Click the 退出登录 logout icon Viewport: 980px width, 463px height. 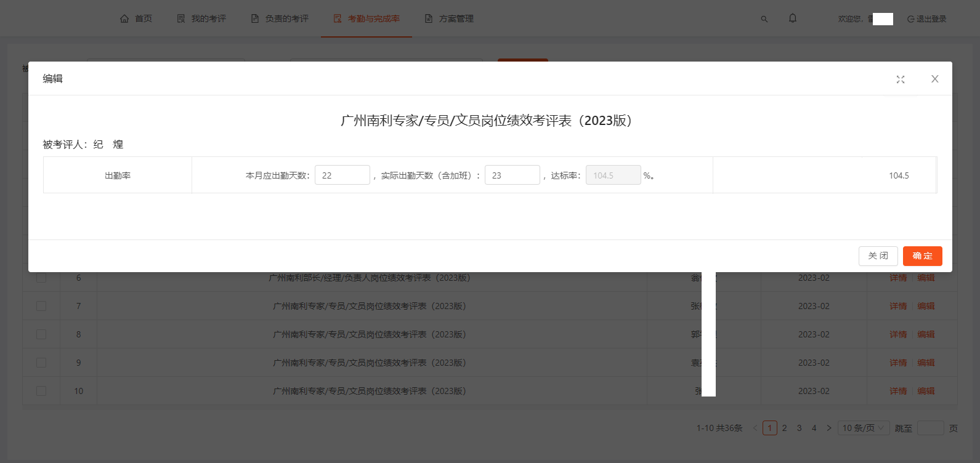pos(910,19)
